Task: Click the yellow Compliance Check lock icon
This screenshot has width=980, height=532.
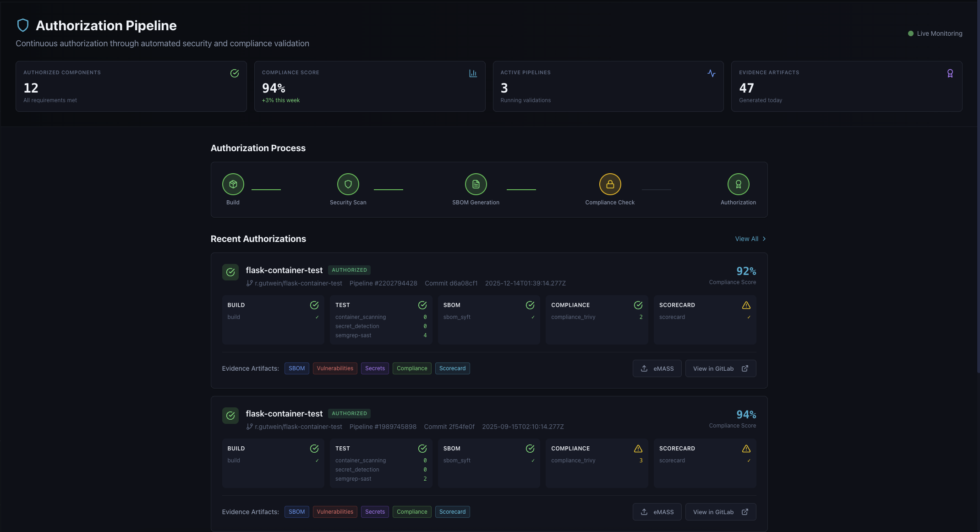Action: click(610, 184)
